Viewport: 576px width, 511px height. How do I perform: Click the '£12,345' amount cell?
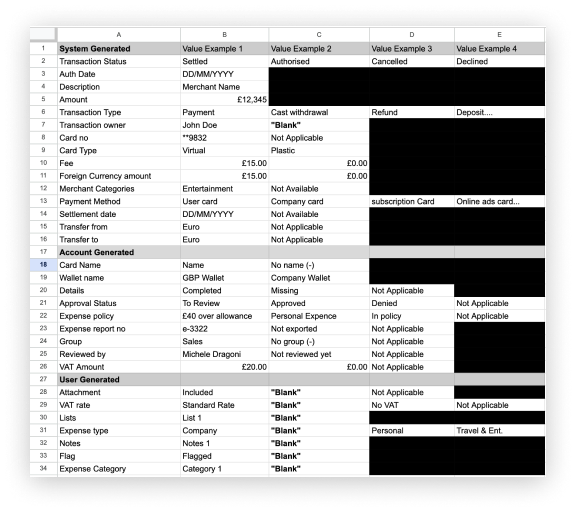pos(224,100)
